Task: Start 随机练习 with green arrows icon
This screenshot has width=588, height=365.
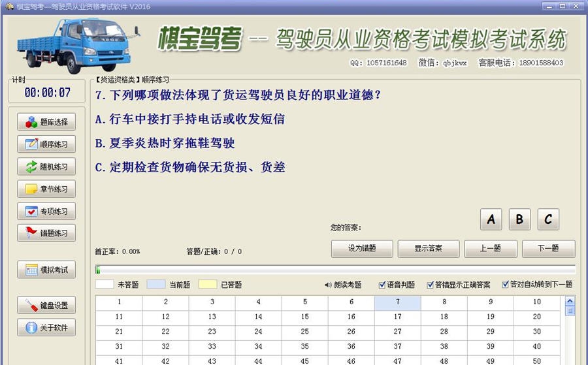Action: point(46,167)
